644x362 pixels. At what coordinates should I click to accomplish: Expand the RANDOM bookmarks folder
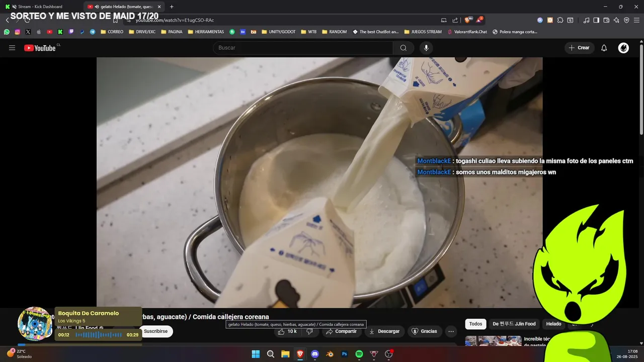click(x=334, y=32)
